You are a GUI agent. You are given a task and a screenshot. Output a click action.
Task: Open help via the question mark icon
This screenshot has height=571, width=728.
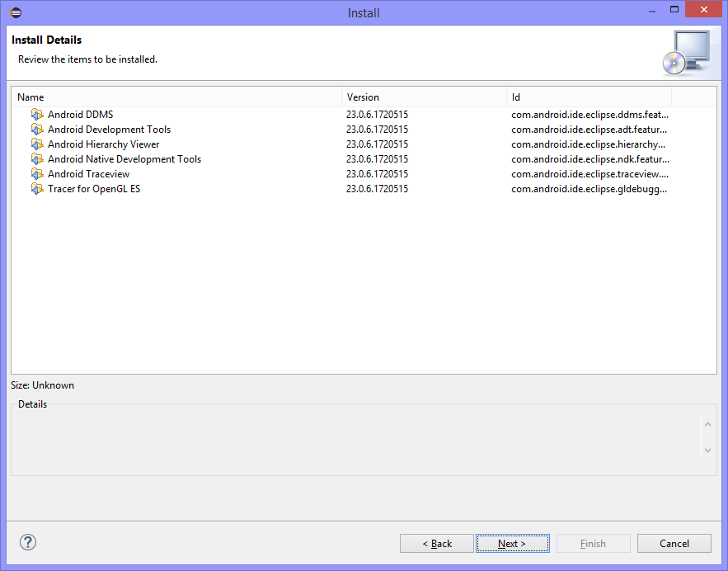[28, 542]
